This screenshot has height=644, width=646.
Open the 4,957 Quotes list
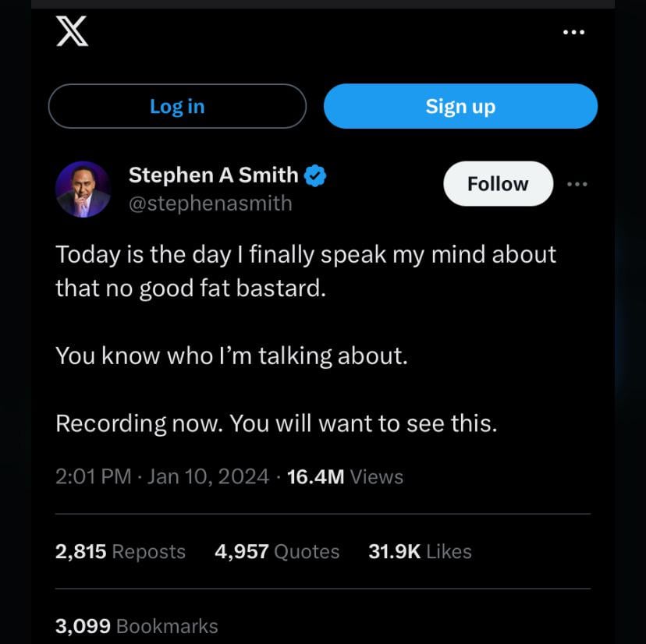pos(277,551)
